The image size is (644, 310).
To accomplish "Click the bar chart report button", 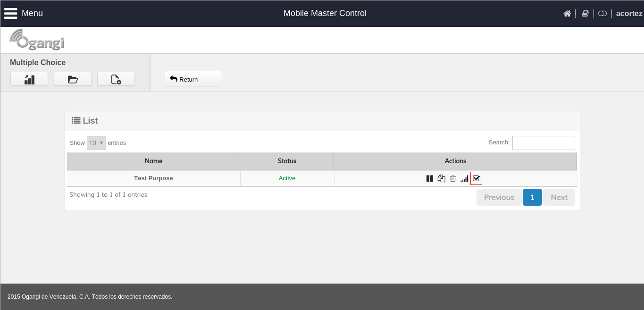I will tap(29, 79).
